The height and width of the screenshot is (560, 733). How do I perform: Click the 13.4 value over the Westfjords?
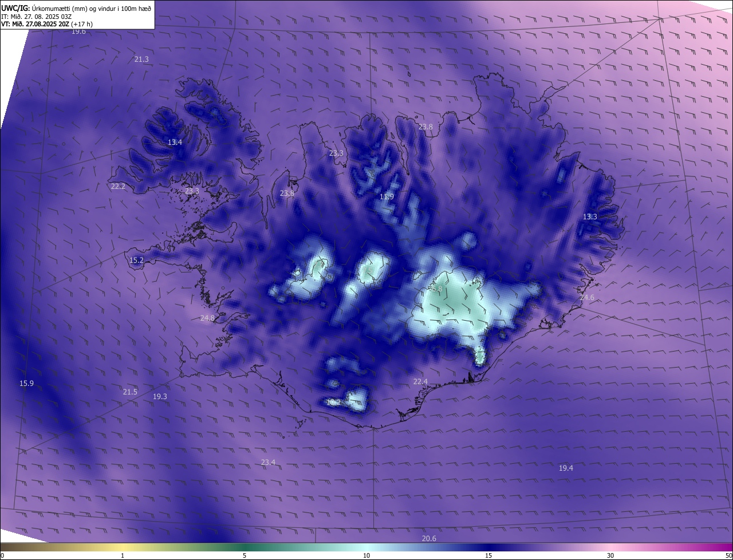click(x=175, y=142)
